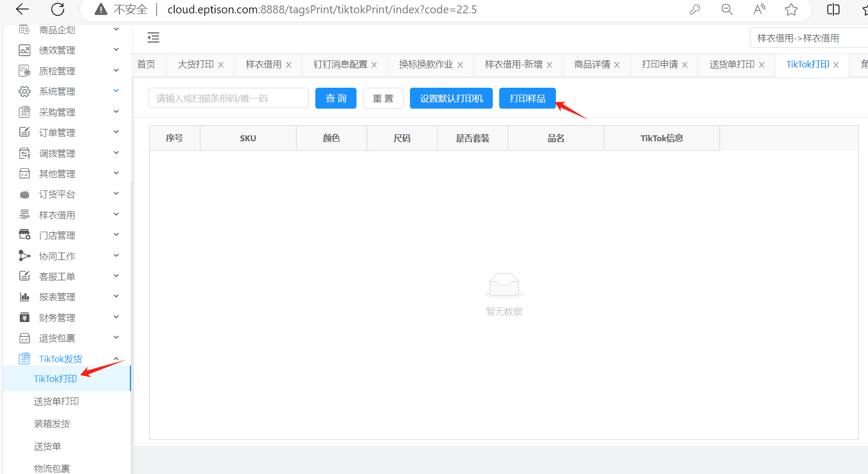
Task: Collapse the TikTok发货 menu section
Action: pos(116,358)
